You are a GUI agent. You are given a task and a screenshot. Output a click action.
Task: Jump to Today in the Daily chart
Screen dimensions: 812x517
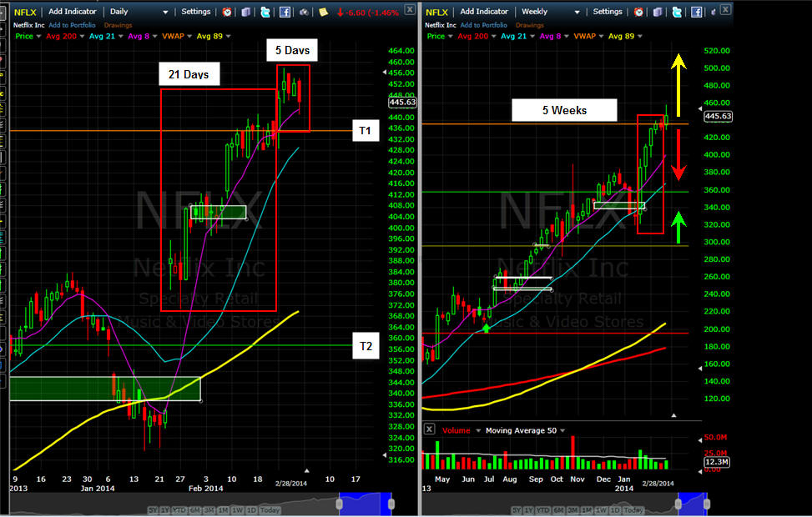(270, 510)
